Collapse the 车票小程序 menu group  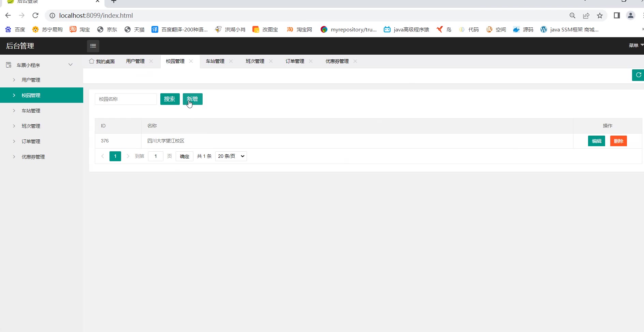tap(42, 65)
